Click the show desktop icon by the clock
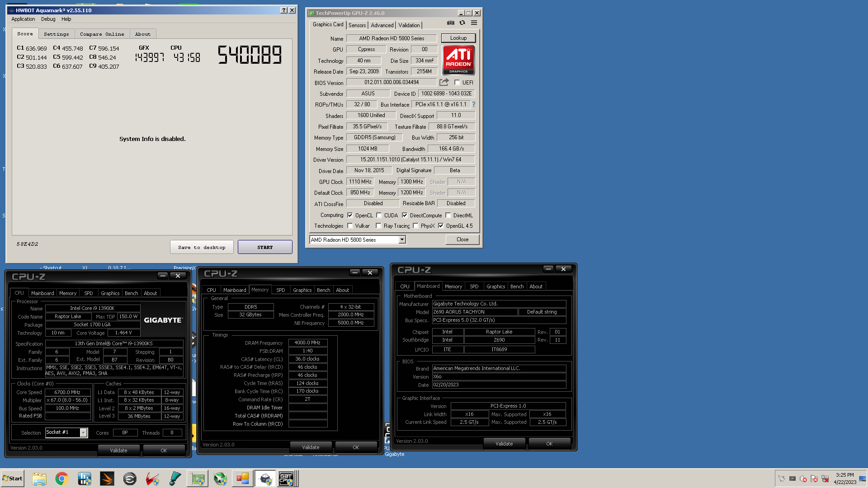 [x=863, y=479]
